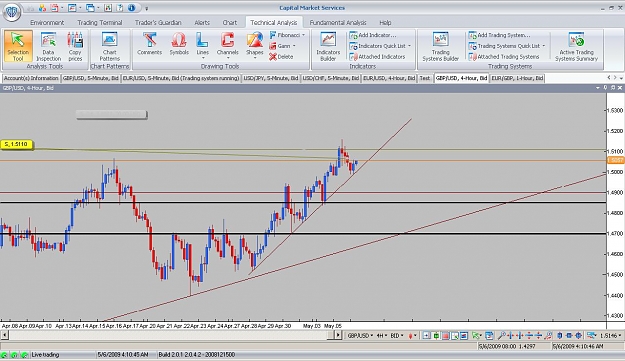
Task: Open the 1.5146 price dropdown in the bottom toolbar
Action: 610,335
